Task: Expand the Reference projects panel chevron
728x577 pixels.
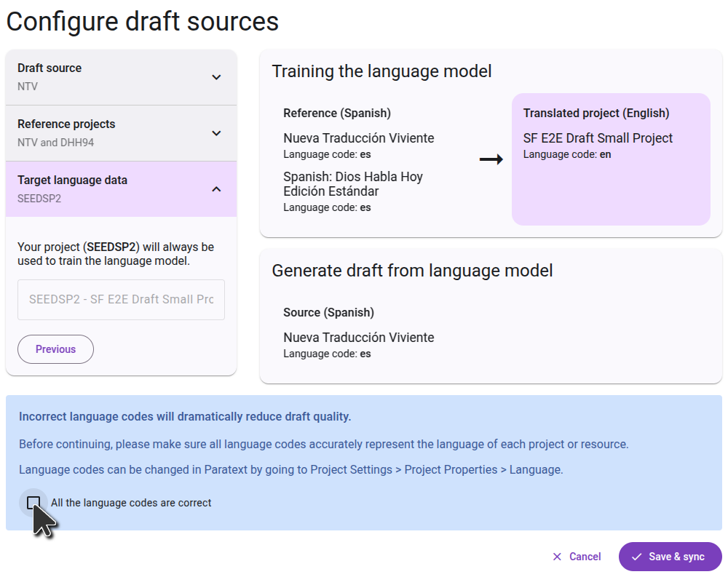Action: 216,133
